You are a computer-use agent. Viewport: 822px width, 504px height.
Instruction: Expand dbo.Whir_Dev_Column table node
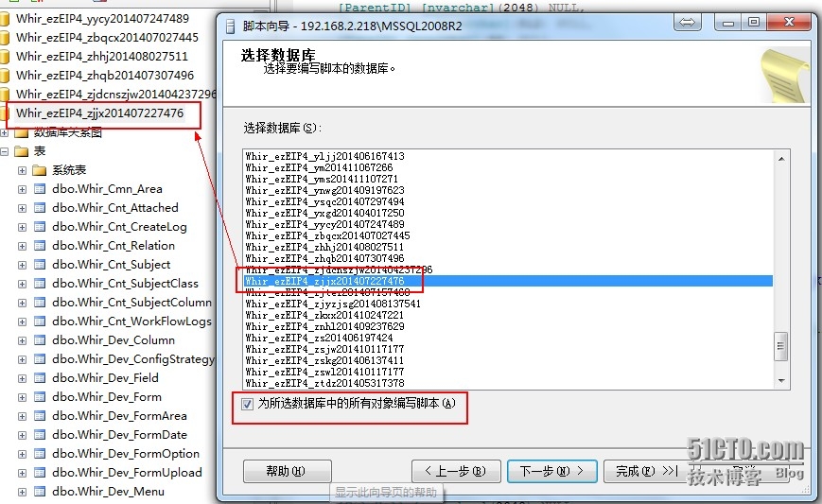click(x=22, y=340)
